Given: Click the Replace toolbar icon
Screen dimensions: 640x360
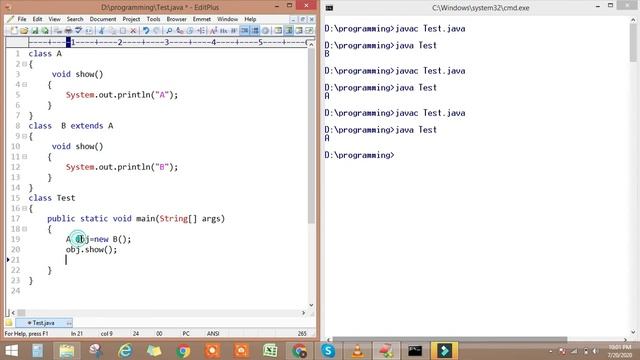Looking at the screenshot, I should coord(180,31).
